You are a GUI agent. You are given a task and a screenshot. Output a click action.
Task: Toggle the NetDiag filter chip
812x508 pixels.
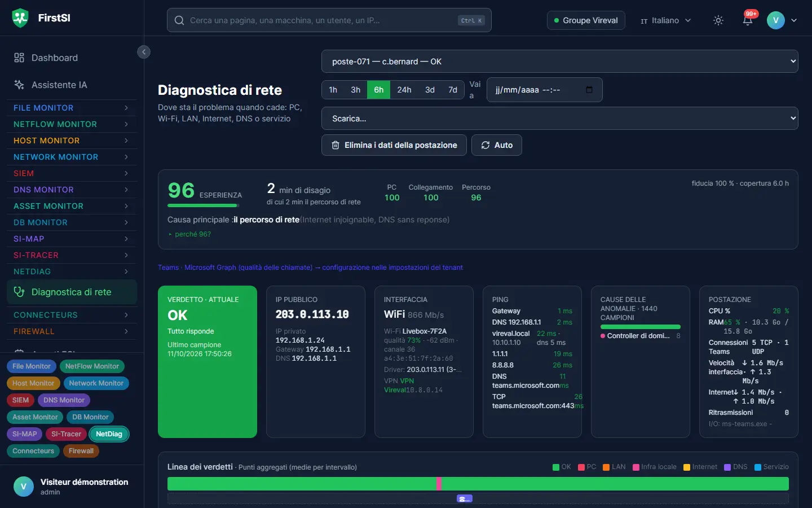(109, 434)
